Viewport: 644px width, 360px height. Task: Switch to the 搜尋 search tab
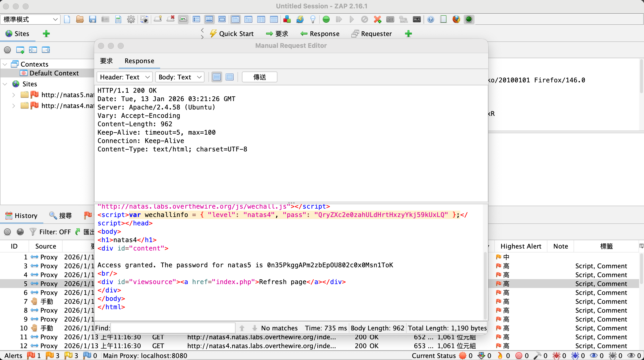coord(61,216)
